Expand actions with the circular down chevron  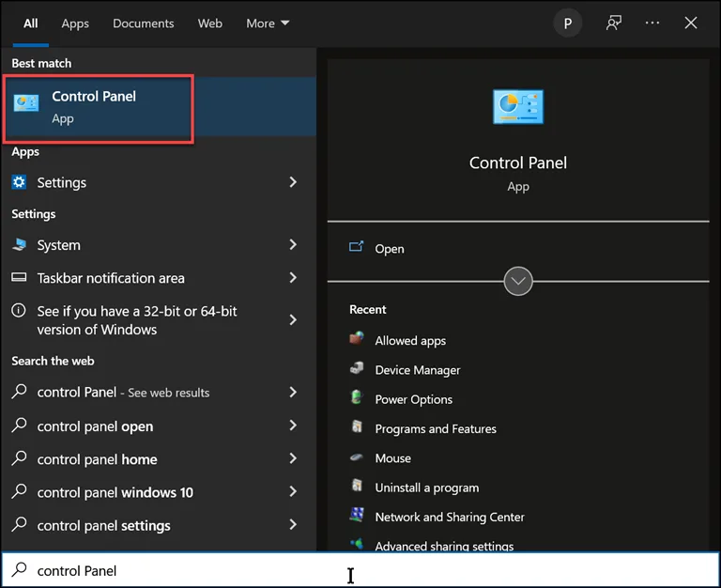tap(518, 281)
